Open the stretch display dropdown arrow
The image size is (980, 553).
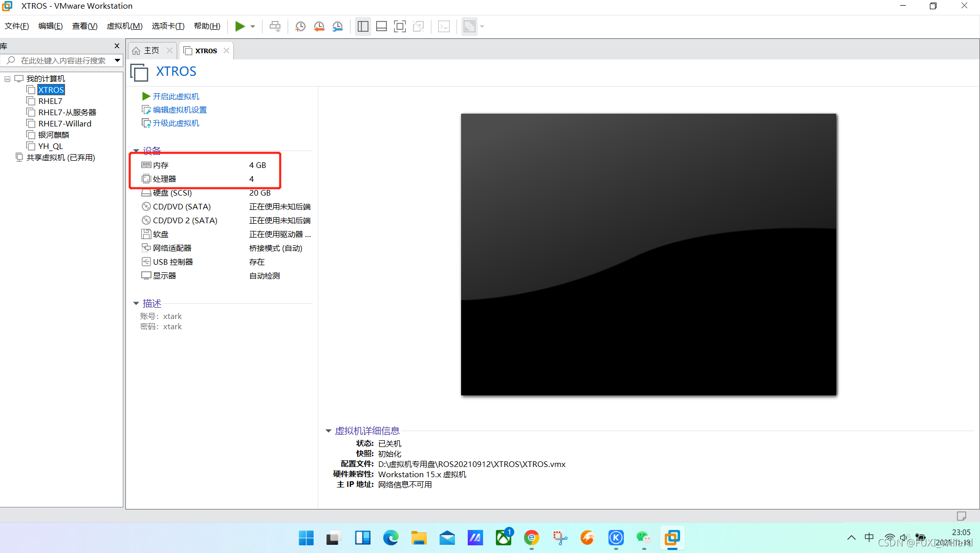(482, 26)
